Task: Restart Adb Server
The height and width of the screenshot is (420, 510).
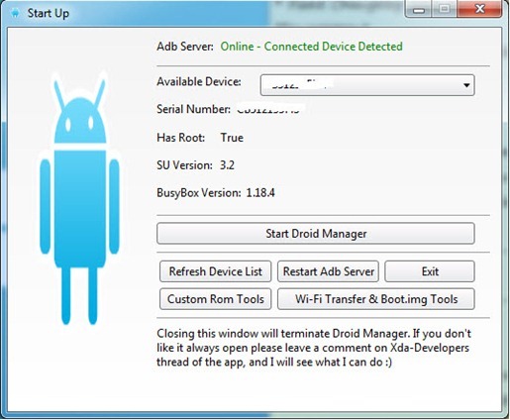Action: pyautogui.click(x=328, y=271)
